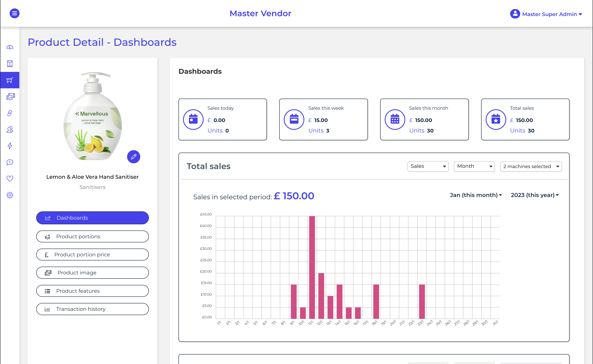
Task: Click the tallest bar for 11/1
Action: [312, 267]
